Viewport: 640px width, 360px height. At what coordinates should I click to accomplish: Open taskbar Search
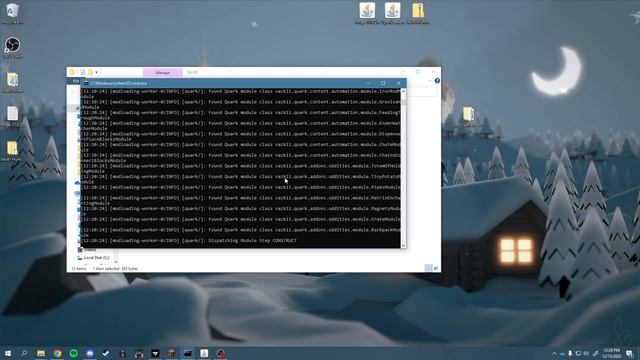[x=24, y=353]
